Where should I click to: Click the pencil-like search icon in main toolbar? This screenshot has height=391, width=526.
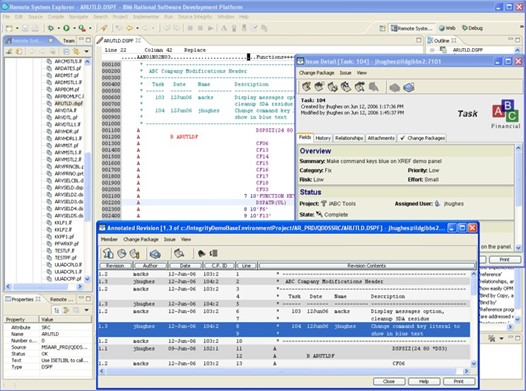(104, 28)
